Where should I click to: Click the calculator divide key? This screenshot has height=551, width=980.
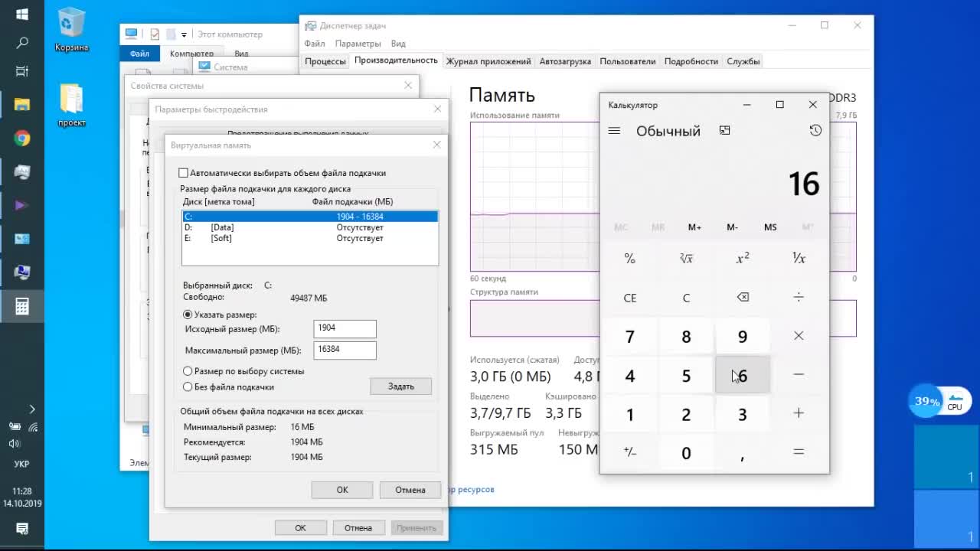(799, 298)
